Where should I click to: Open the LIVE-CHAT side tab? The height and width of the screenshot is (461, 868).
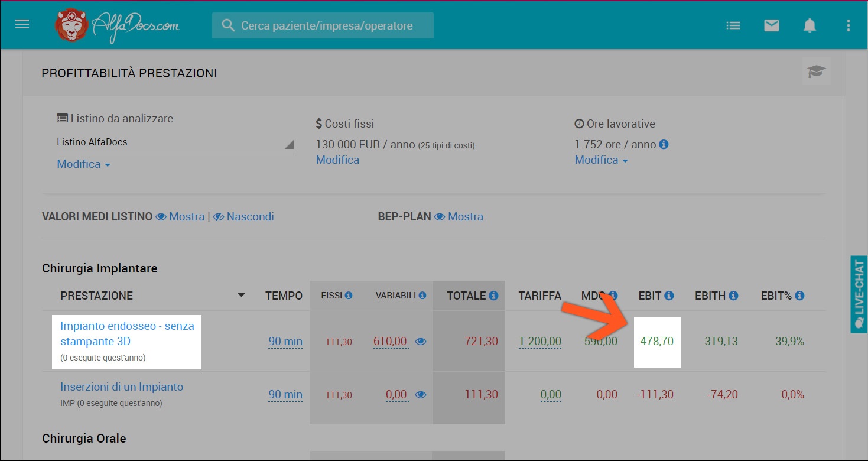pyautogui.click(x=859, y=294)
